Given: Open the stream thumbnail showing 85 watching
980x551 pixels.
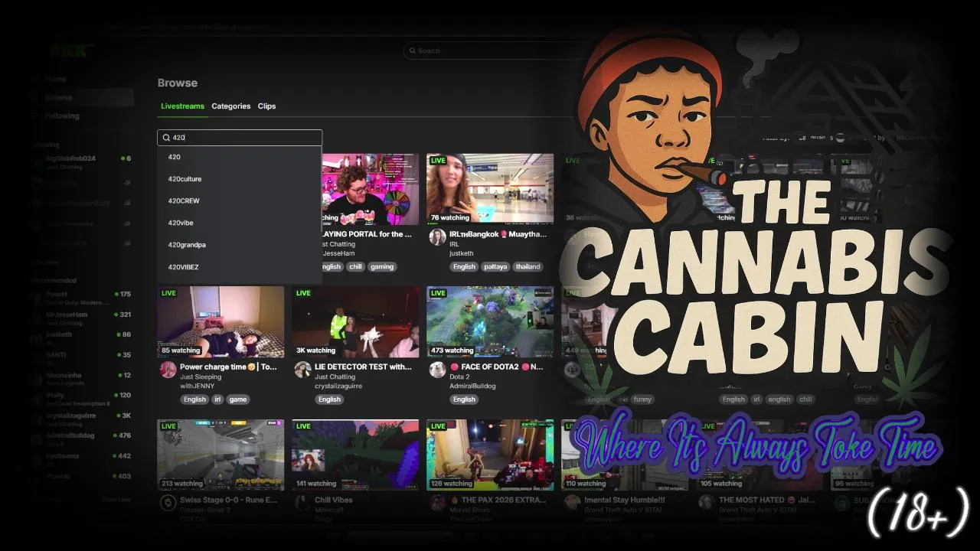Looking at the screenshot, I should 220,322.
